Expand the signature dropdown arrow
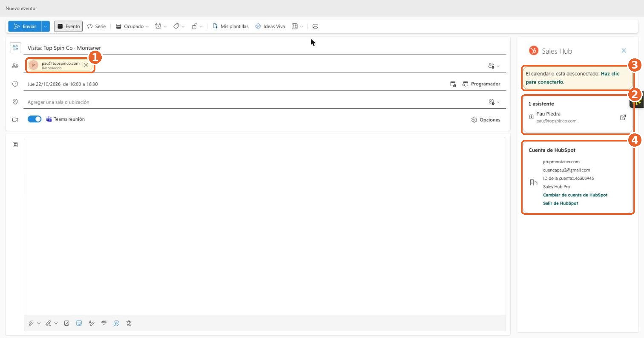 coord(56,323)
